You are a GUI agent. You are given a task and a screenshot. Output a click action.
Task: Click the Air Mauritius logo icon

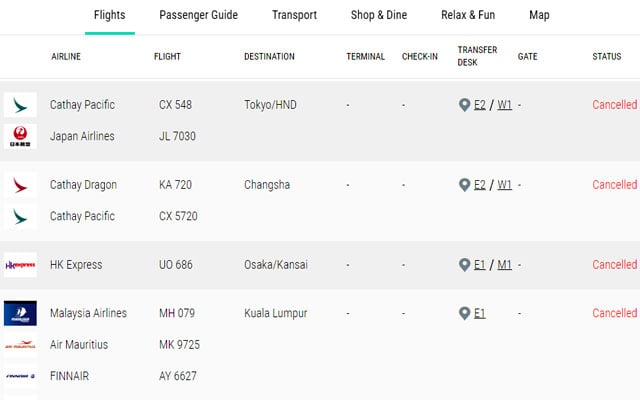(20, 345)
